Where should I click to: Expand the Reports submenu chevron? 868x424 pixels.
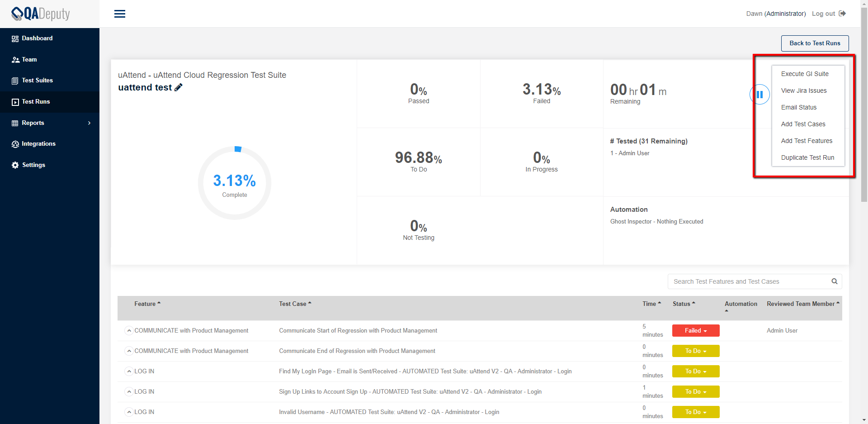[x=90, y=123]
